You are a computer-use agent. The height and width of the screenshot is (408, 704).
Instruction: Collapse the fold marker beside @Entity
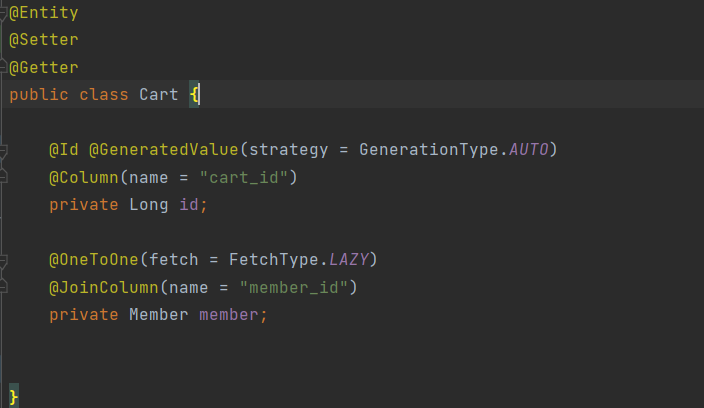3,13
